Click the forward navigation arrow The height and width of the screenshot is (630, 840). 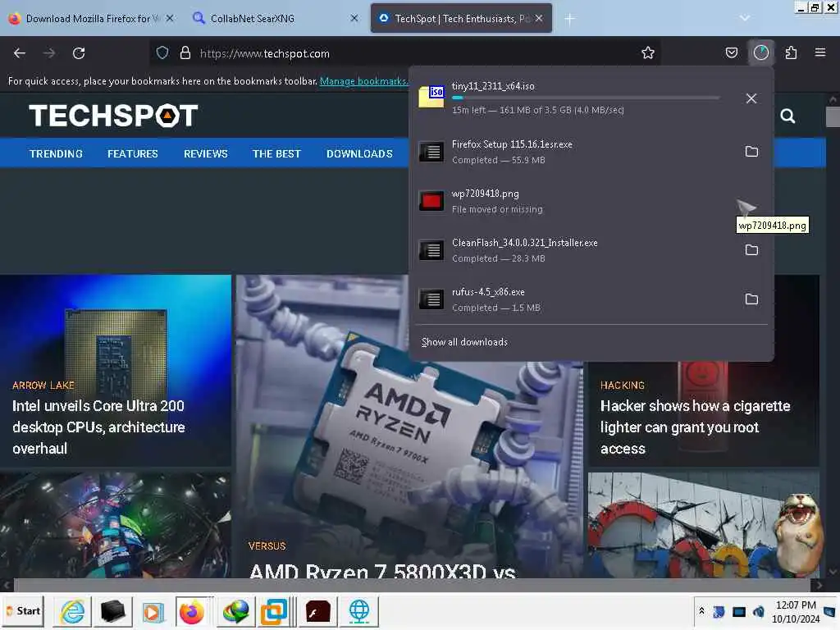[x=49, y=53]
